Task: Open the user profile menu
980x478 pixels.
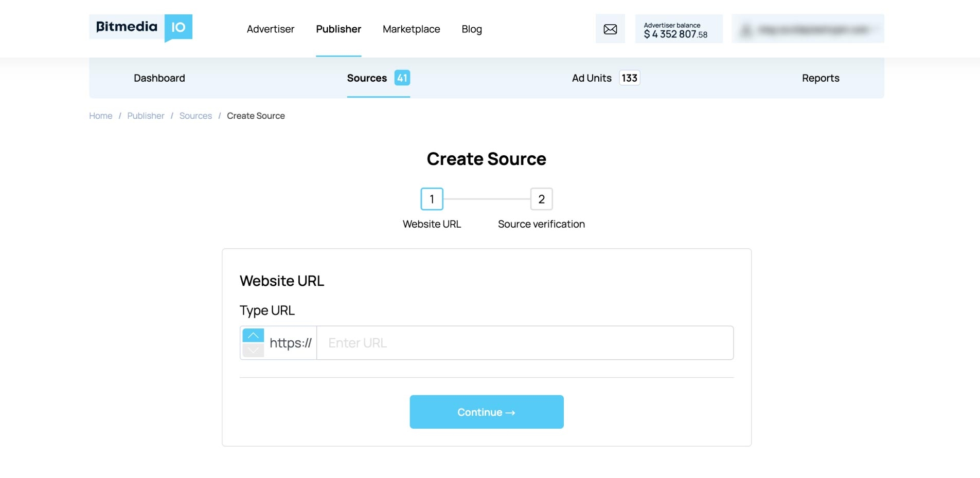Action: [x=807, y=29]
